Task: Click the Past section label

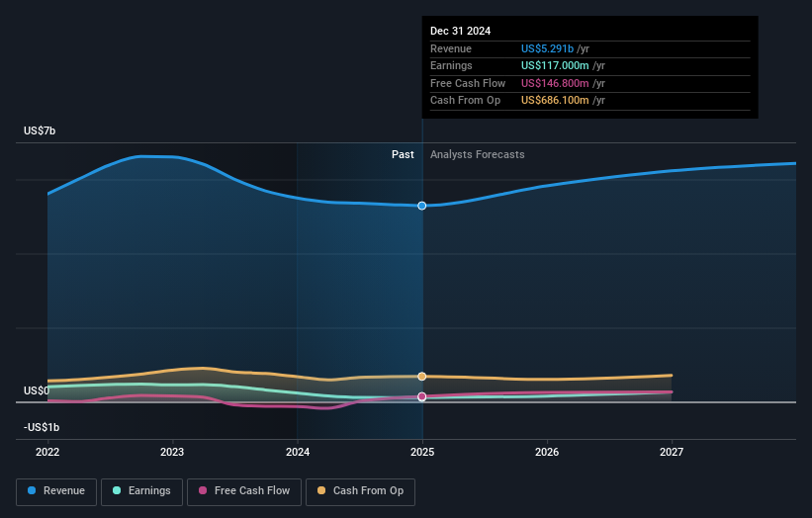Action: point(403,155)
